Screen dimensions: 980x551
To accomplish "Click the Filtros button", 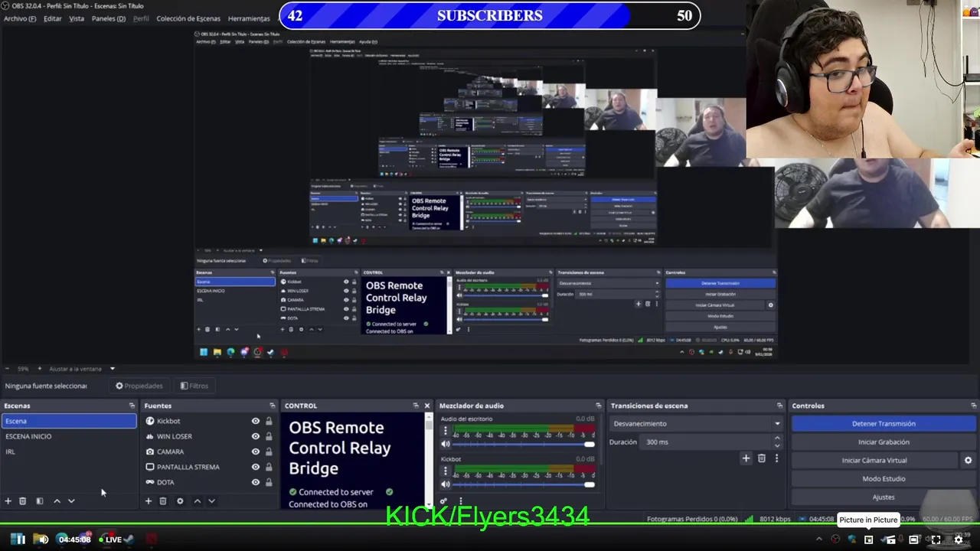I will [x=194, y=386].
